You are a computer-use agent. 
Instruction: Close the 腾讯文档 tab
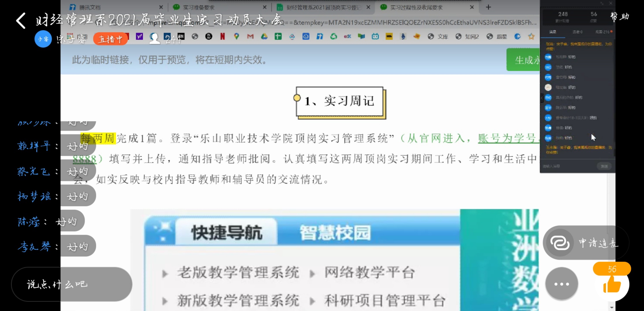coord(161,7)
